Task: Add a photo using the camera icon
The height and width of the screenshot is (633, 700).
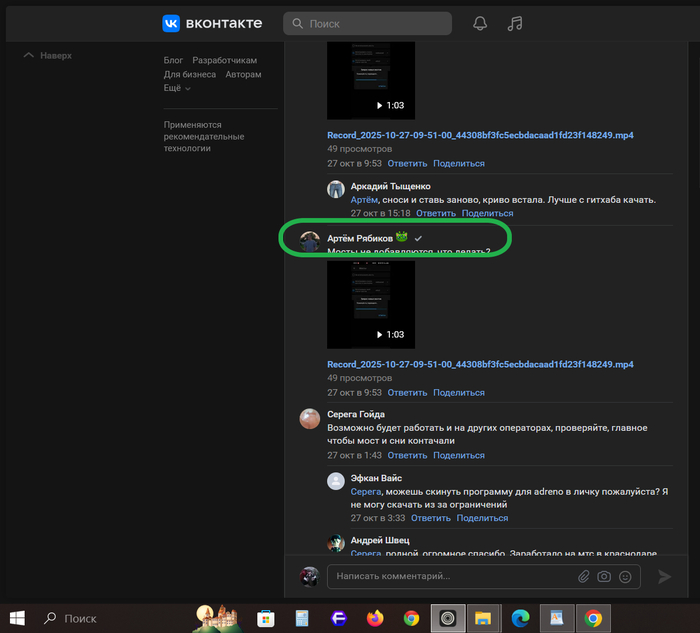Action: (x=604, y=576)
